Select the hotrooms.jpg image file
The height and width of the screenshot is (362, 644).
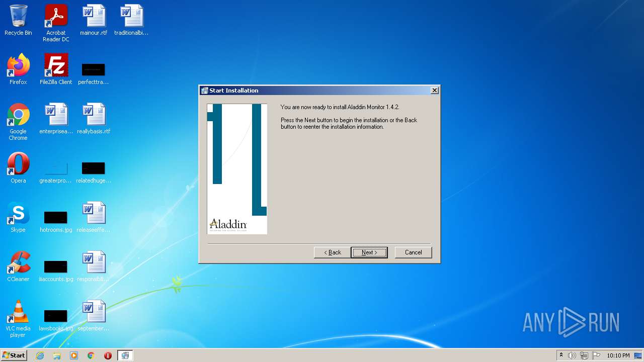56,221
